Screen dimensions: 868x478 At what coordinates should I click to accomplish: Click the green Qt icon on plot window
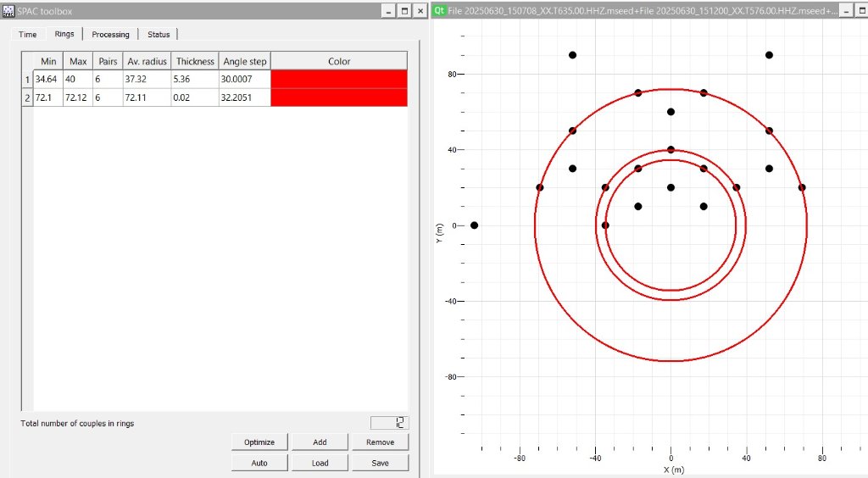pos(439,10)
